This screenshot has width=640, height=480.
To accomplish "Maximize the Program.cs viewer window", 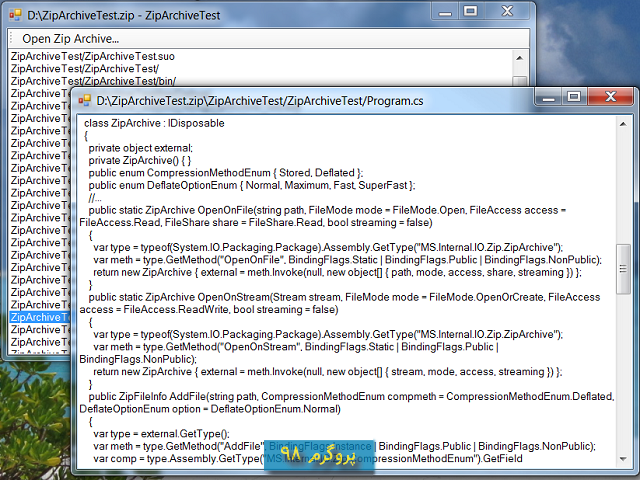I will click(x=574, y=97).
